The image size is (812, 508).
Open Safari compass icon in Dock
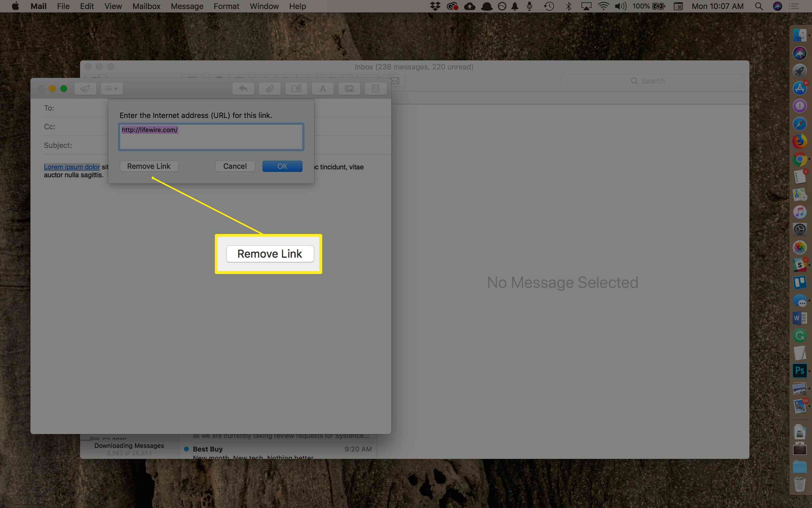click(800, 124)
